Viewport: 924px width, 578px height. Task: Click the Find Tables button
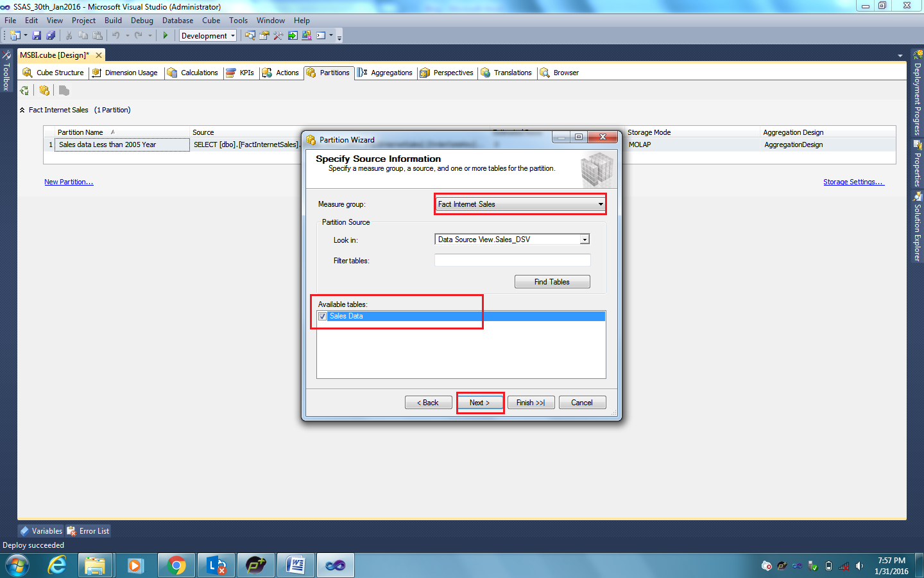pyautogui.click(x=552, y=282)
